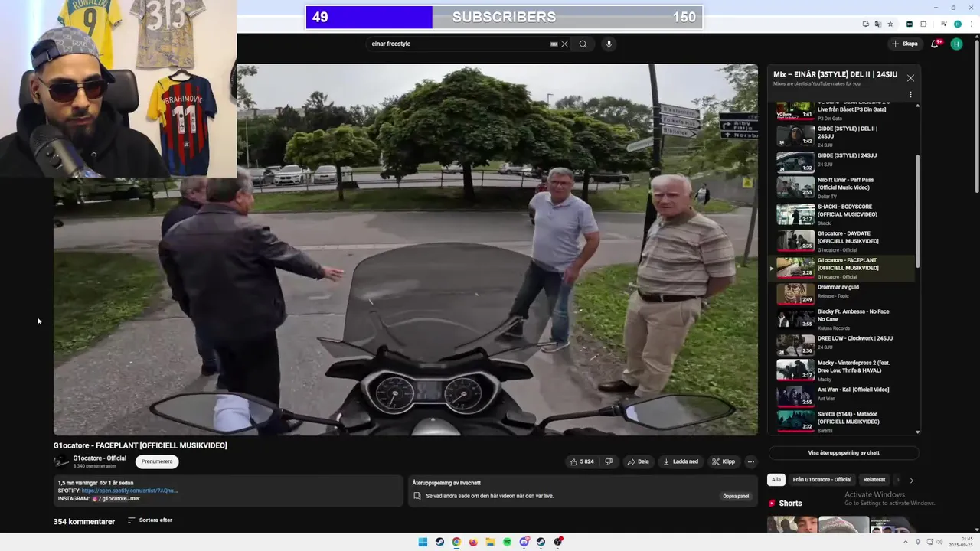Click the G1ocatore channel avatar
Image resolution: width=980 pixels, height=551 pixels.
[x=60, y=461]
